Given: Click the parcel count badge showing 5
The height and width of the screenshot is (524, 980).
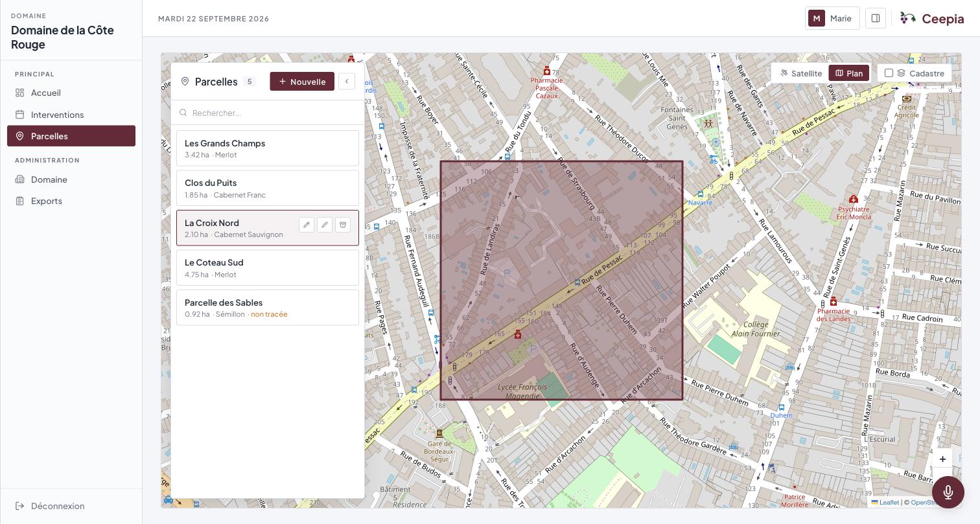Looking at the screenshot, I should tap(250, 82).
